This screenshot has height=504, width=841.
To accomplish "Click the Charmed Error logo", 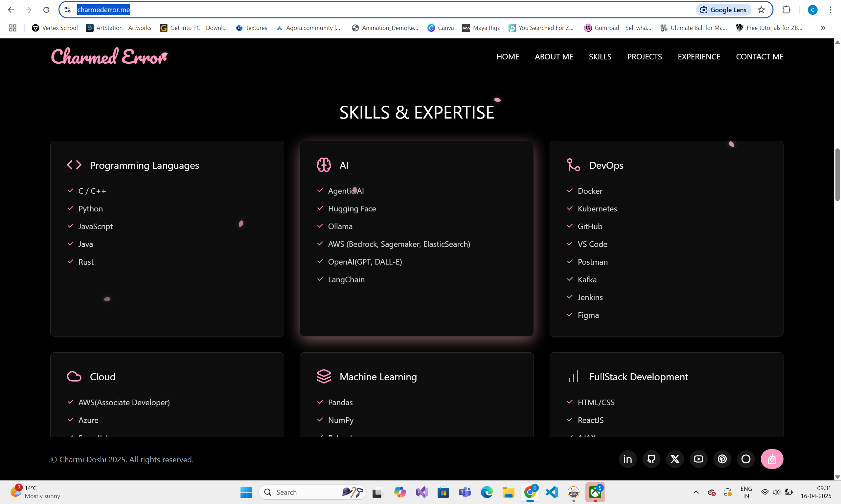I will (x=109, y=57).
